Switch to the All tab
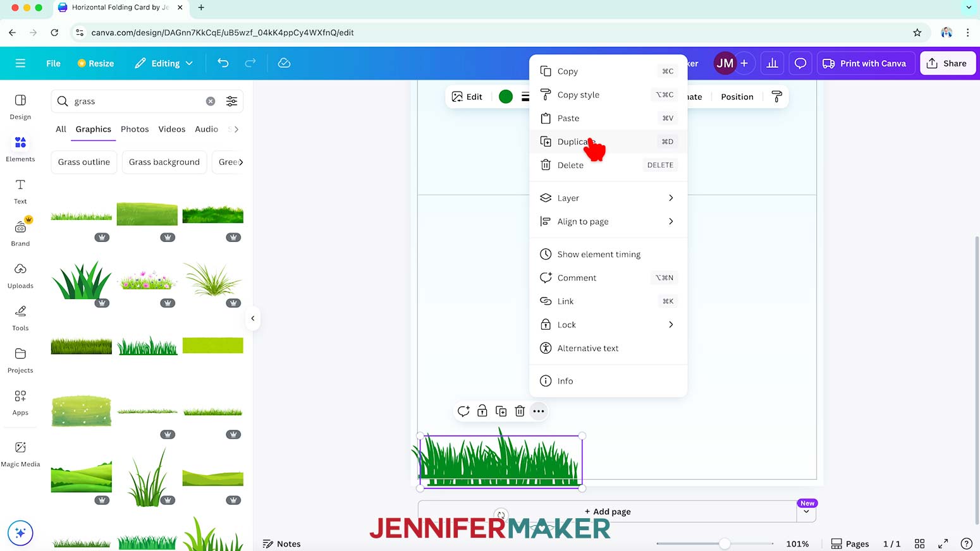 tap(61, 129)
